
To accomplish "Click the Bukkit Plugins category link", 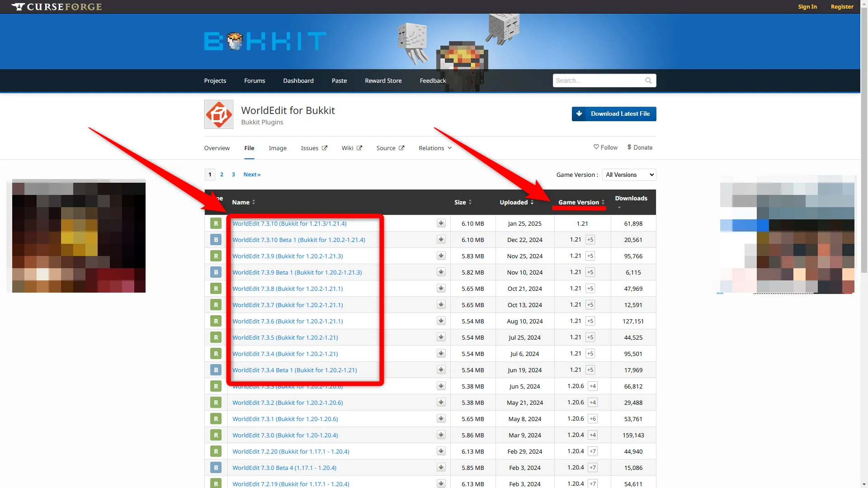I will tap(262, 122).
